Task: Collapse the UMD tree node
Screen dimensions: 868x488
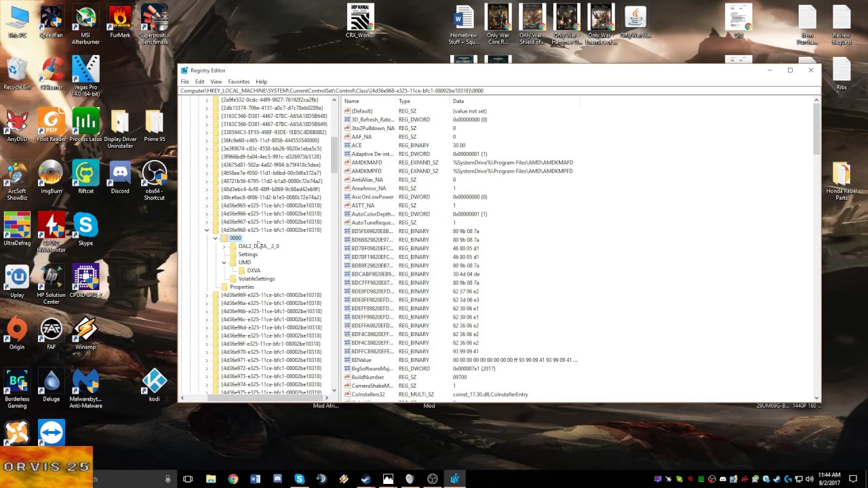Action: click(224, 262)
